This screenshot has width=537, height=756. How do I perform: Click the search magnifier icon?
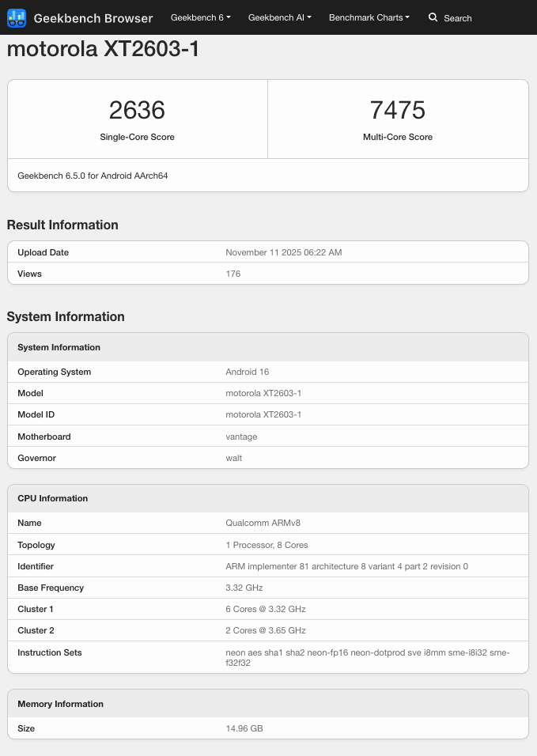click(x=432, y=17)
